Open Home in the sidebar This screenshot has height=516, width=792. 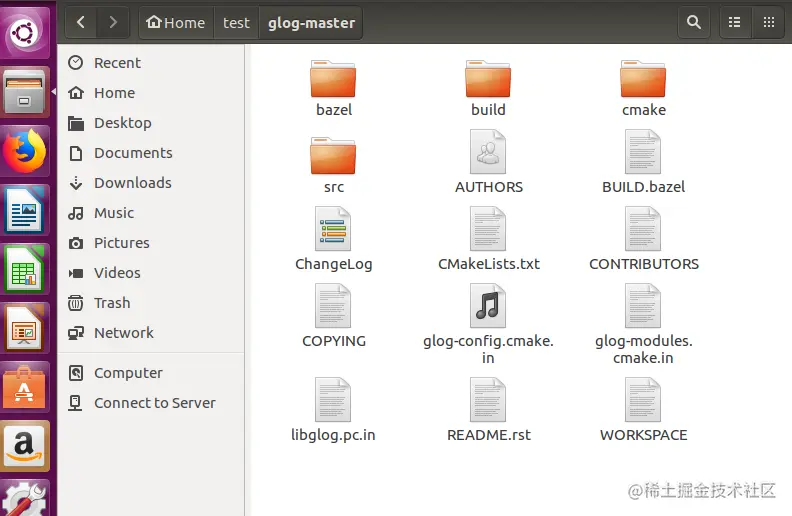point(152,93)
